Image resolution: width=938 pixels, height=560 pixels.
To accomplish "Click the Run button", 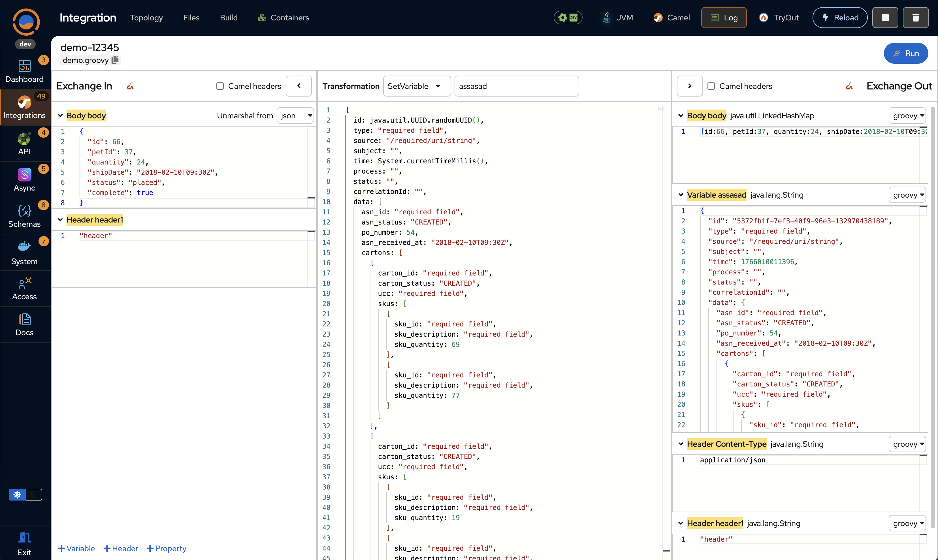I will point(906,53).
